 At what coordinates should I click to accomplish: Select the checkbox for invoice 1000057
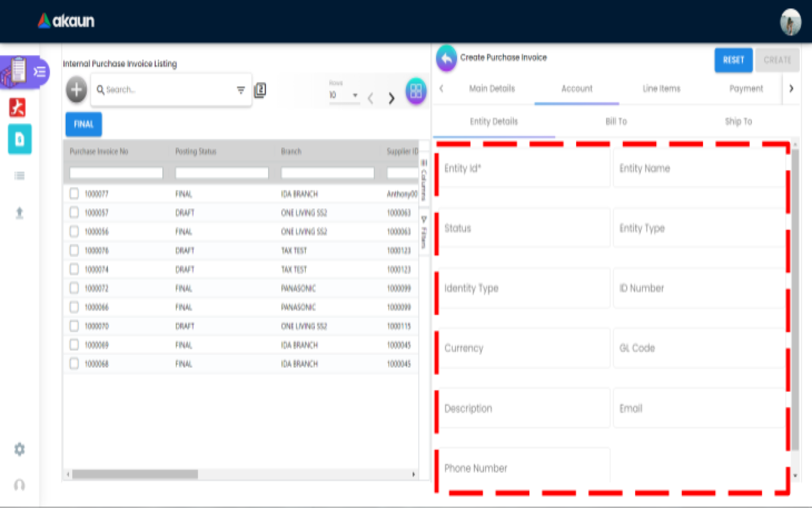pos(74,212)
